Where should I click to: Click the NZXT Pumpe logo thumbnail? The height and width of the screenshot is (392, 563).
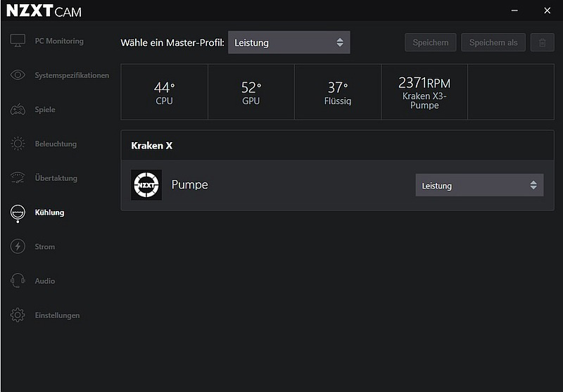[x=146, y=185]
